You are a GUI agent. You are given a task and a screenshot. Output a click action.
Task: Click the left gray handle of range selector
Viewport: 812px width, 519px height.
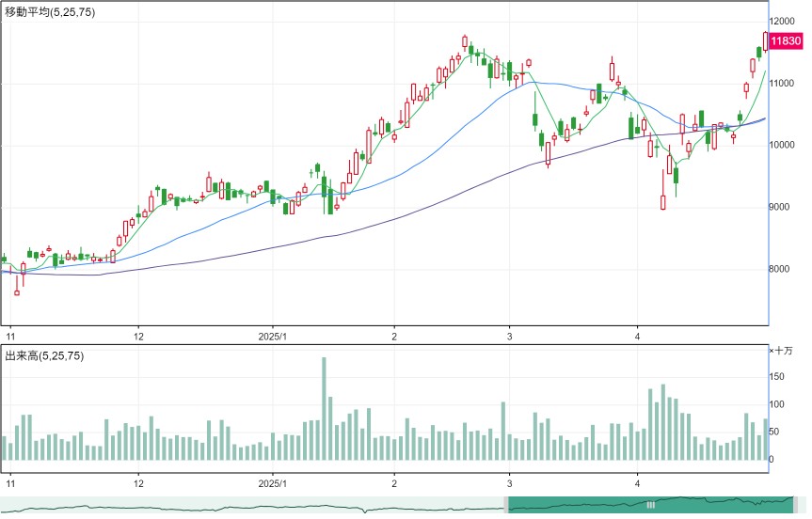point(506,505)
